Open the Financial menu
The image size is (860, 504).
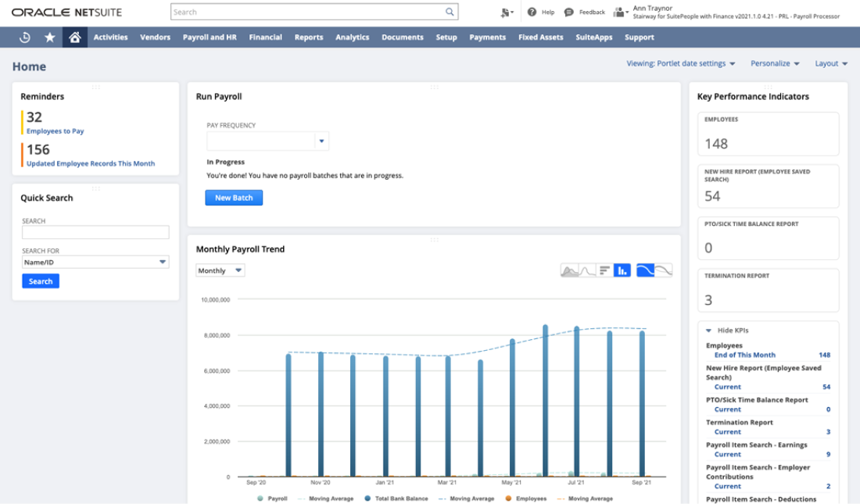pos(266,38)
